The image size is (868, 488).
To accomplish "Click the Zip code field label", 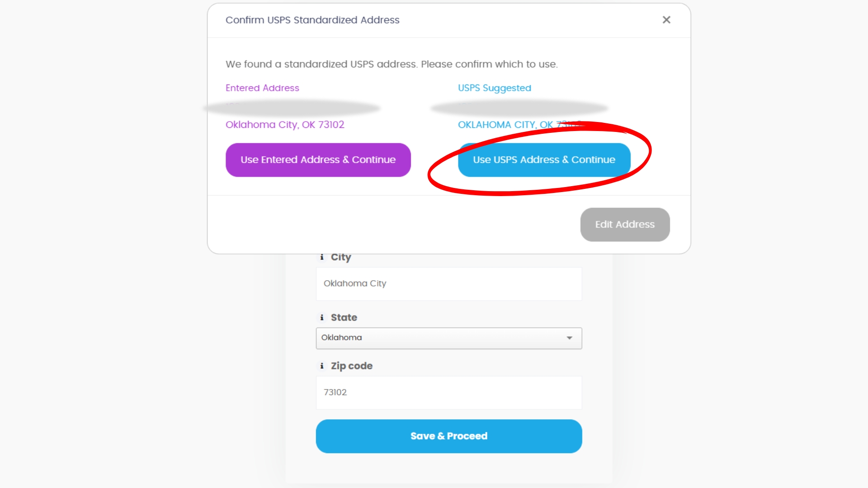I will coord(351,366).
